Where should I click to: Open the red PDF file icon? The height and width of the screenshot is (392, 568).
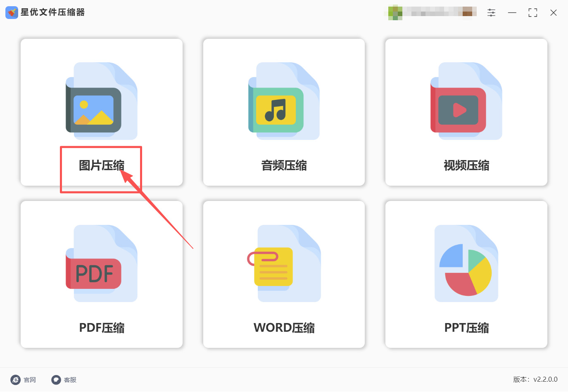point(102,263)
